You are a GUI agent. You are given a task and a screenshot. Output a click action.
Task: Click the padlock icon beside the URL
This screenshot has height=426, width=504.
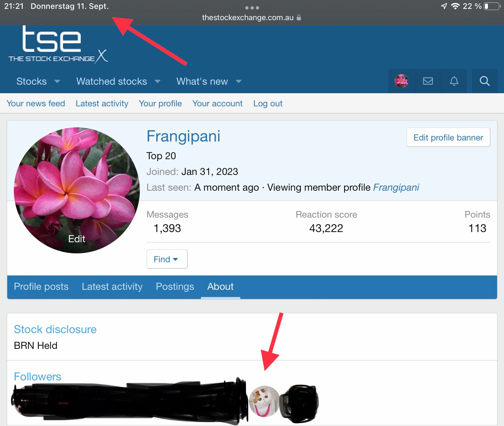[299, 18]
